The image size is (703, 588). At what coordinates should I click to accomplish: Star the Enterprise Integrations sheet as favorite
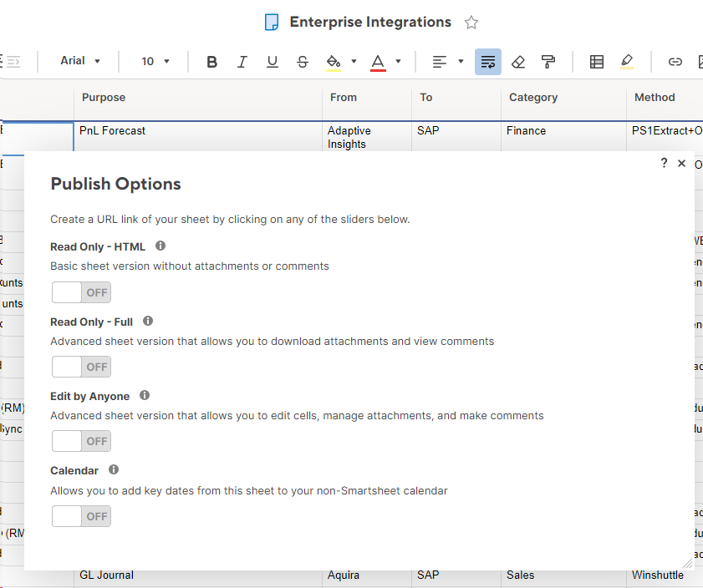(471, 23)
